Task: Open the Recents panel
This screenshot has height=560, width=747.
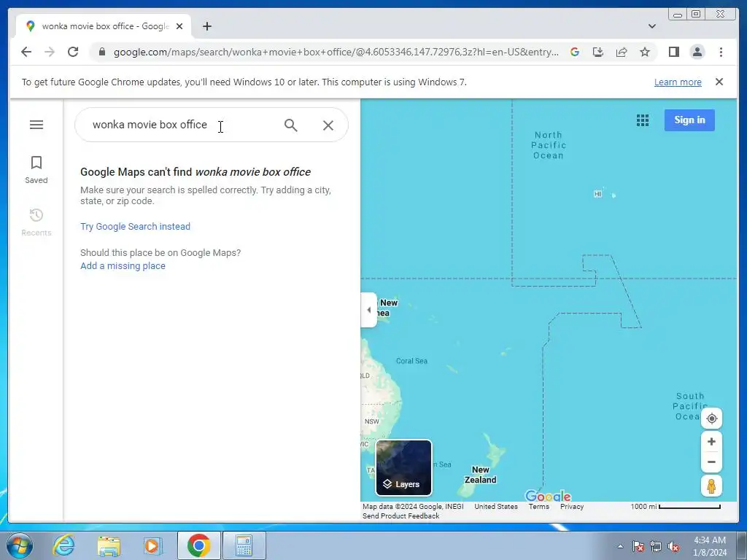Action: [x=36, y=222]
